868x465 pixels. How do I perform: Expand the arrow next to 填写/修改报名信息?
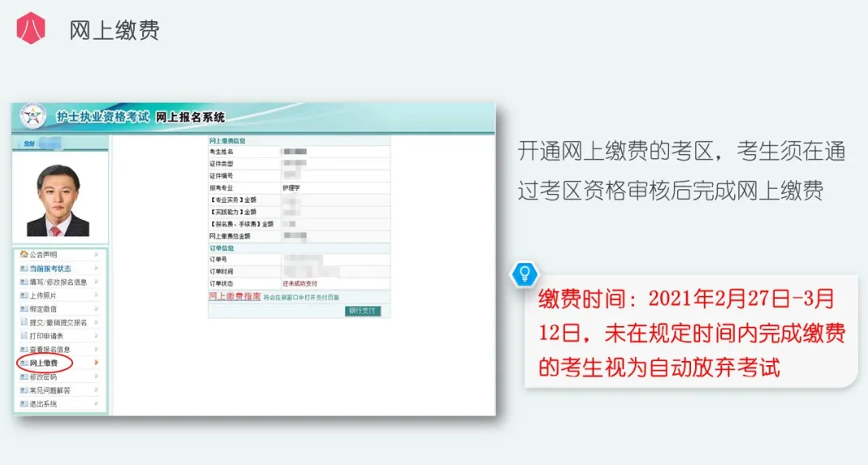point(97,282)
